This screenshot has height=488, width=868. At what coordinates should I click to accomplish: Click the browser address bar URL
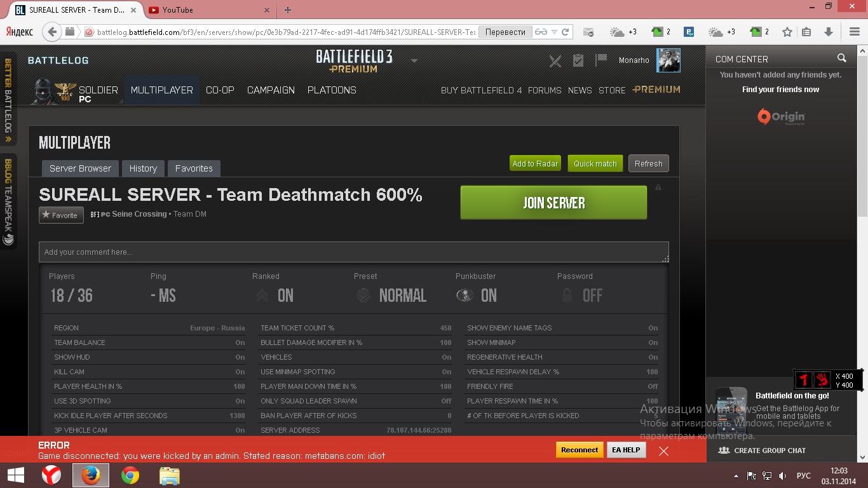pos(286,32)
